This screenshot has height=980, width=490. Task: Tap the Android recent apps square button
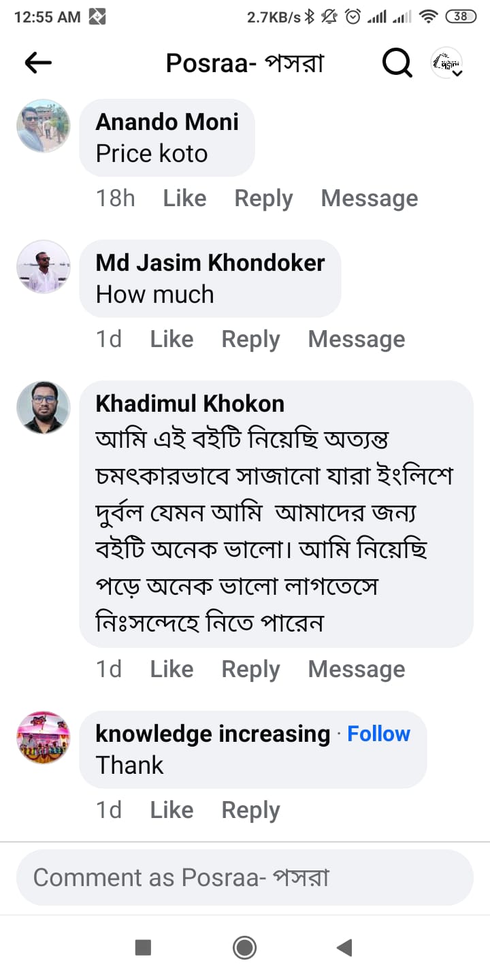coord(143,947)
